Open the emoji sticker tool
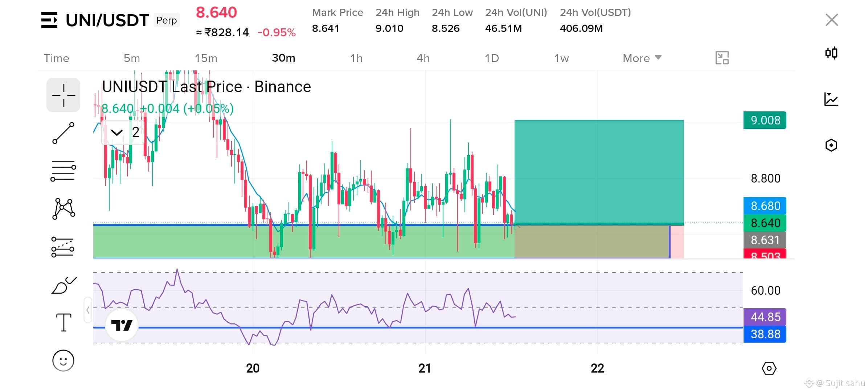 click(x=64, y=360)
